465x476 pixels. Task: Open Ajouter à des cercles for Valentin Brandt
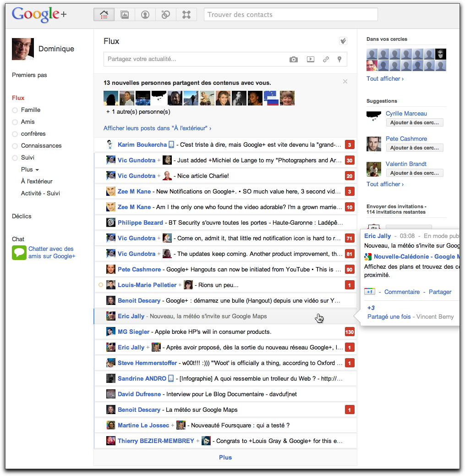(x=414, y=173)
